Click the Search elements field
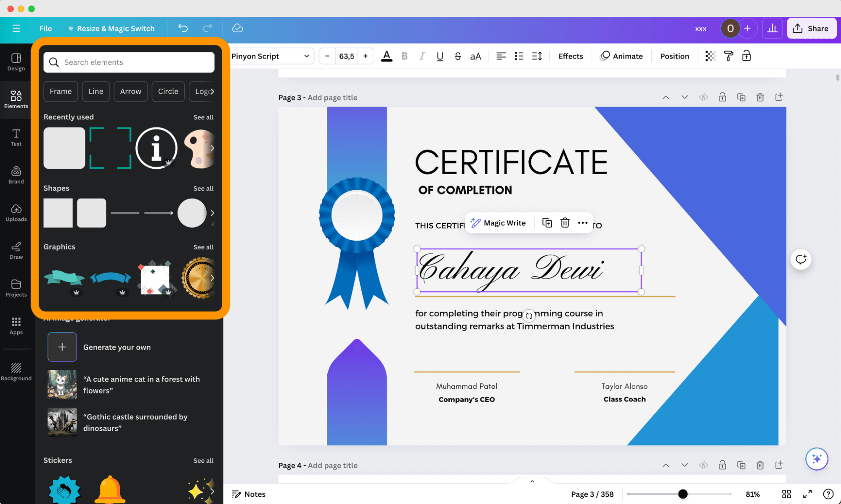The width and height of the screenshot is (841, 504). pyautogui.click(x=129, y=62)
